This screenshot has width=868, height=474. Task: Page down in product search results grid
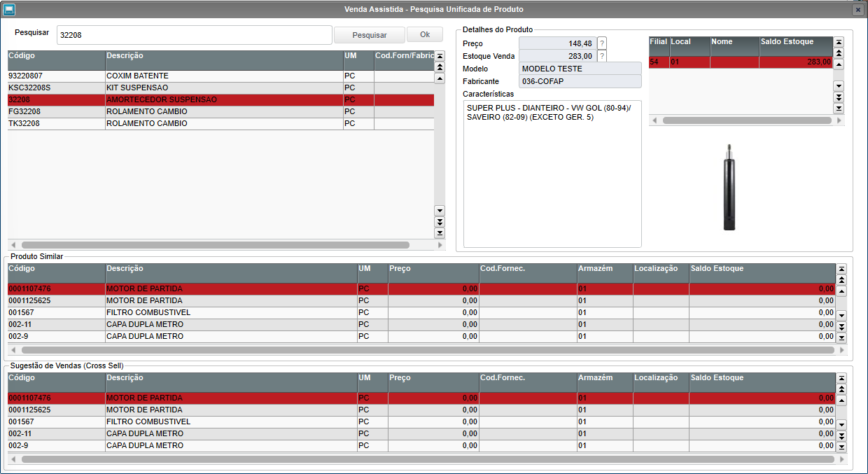tap(440, 221)
